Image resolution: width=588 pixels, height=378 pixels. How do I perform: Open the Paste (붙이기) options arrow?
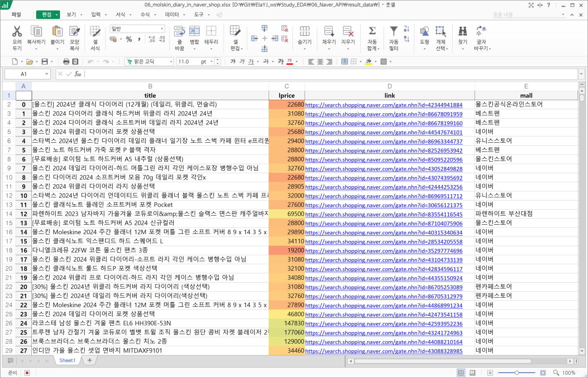pos(57,49)
